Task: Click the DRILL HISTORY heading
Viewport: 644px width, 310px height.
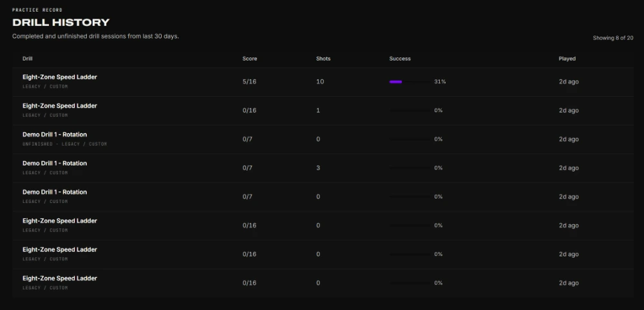Action: point(61,22)
